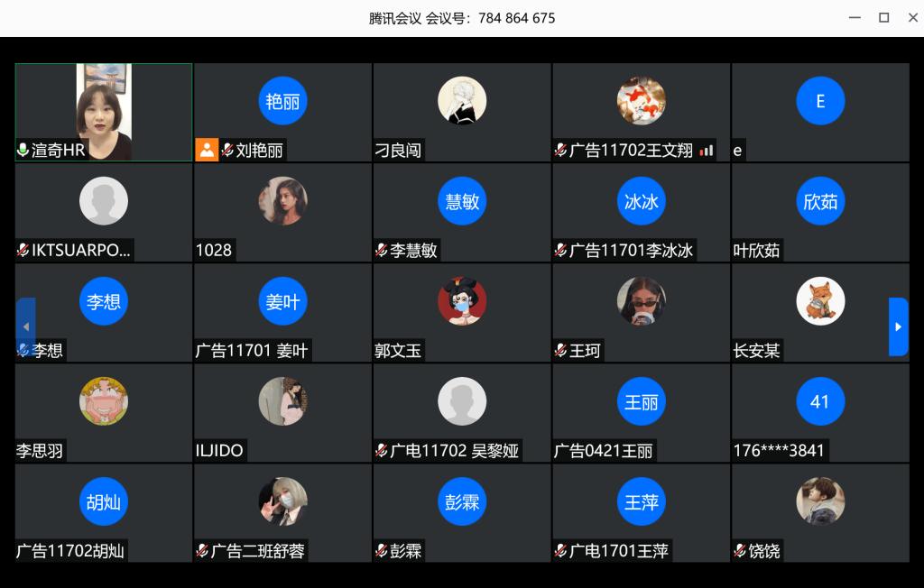This screenshot has width=924, height=588.
Task: Click the name label 广告11701 姜叶
Action: click(252, 351)
